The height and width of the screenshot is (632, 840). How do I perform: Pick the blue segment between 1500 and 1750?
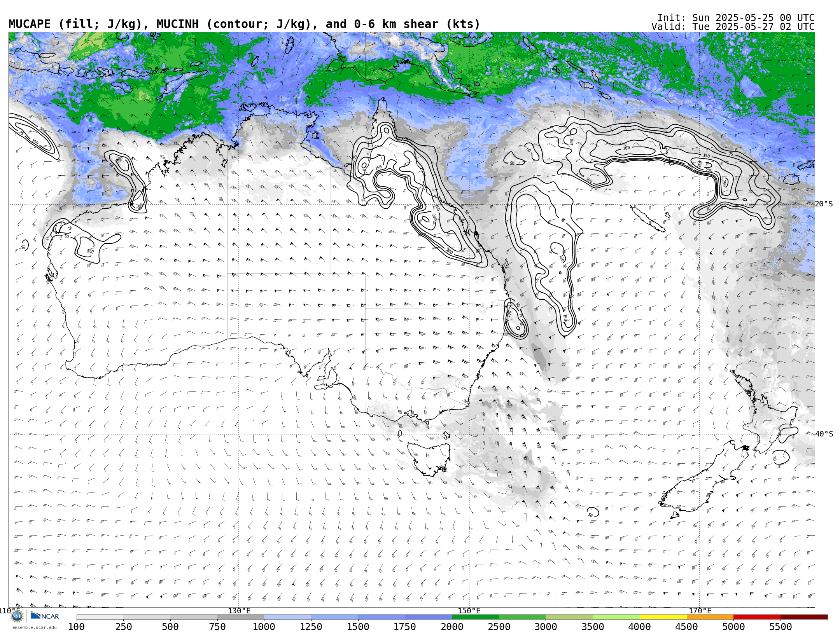pos(381,617)
